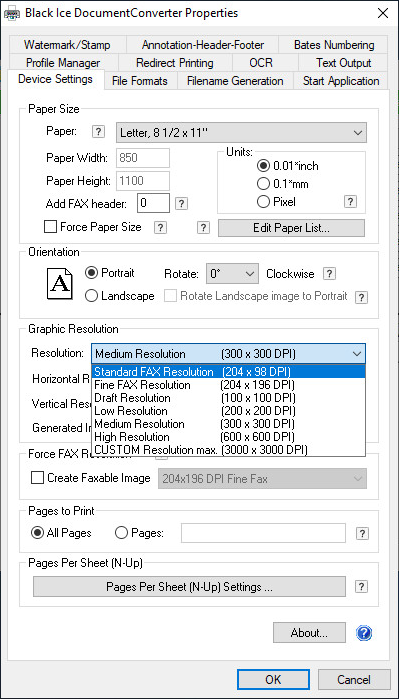Choose Fine FAX Resolution 204 x 196 DPI

(228, 385)
